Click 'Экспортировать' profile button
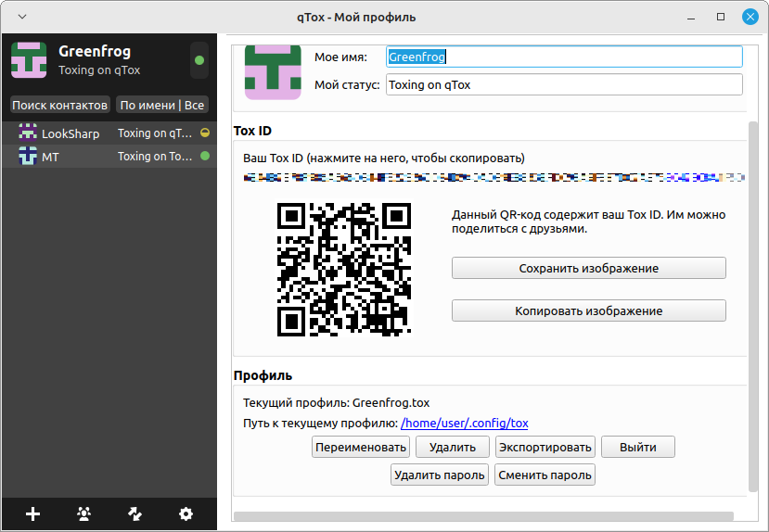Image resolution: width=769 pixels, height=532 pixels. [x=545, y=447]
